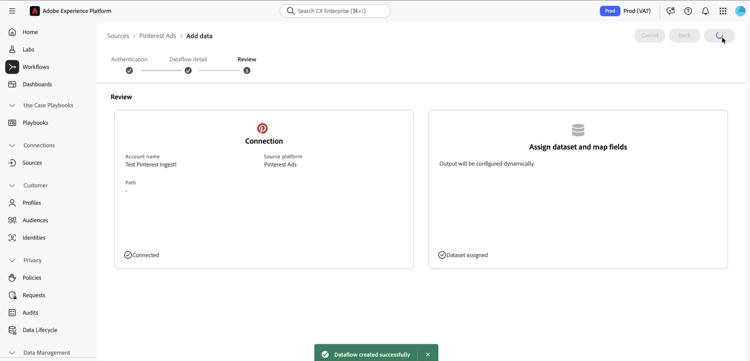This screenshot has height=361, width=750.
Task: Click the blue Prod sandbox badge
Action: pos(610,11)
